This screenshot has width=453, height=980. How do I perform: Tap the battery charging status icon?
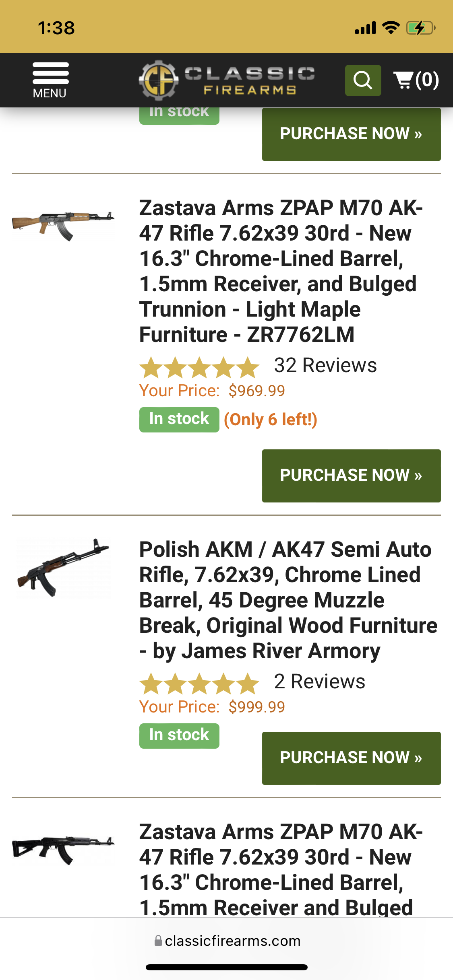click(420, 28)
